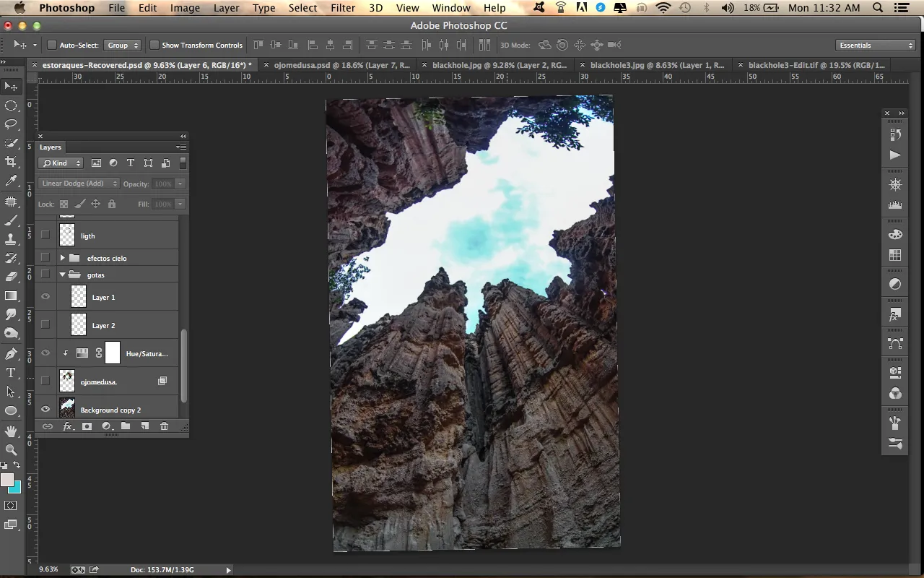The width and height of the screenshot is (924, 578).
Task: Select the Gradient tool
Action: [11, 296]
